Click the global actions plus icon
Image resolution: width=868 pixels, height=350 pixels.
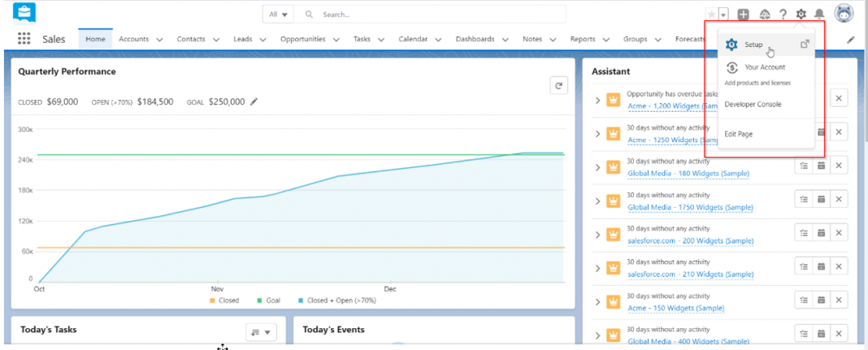[743, 15]
